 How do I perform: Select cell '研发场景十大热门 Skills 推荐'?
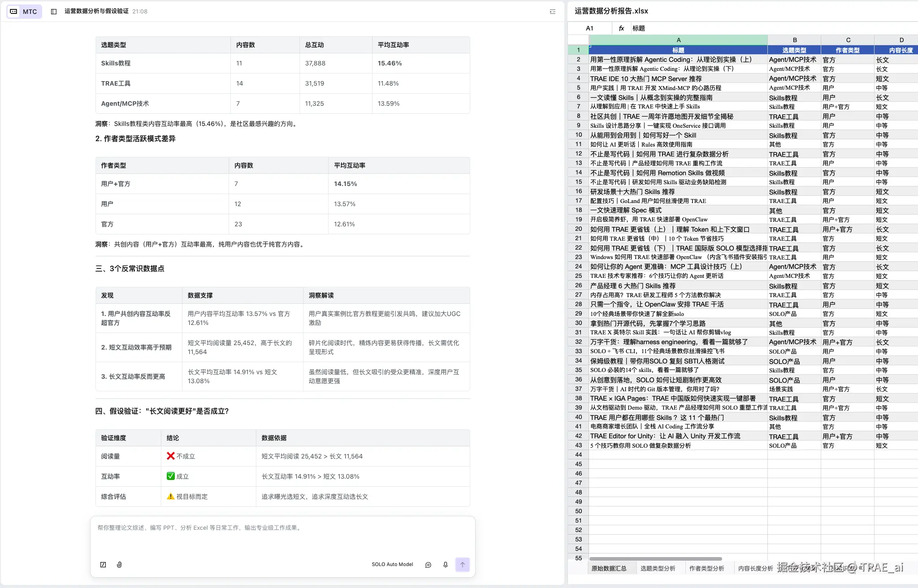678,191
